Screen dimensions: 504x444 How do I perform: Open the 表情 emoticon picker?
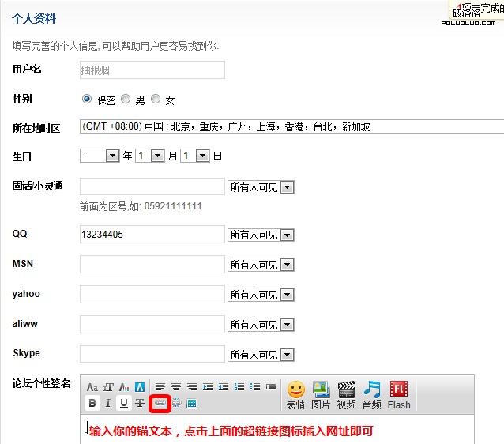295,394
